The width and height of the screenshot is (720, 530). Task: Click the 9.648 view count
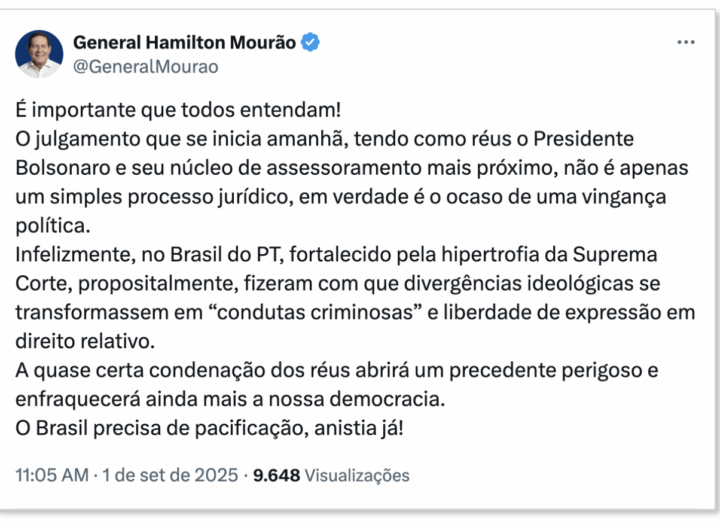(x=277, y=475)
